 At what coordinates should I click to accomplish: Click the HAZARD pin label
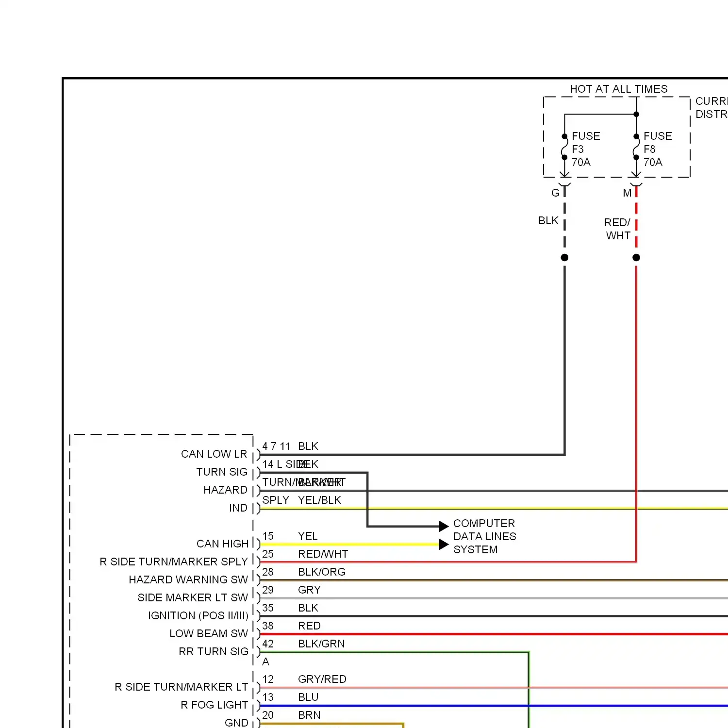coord(225,490)
